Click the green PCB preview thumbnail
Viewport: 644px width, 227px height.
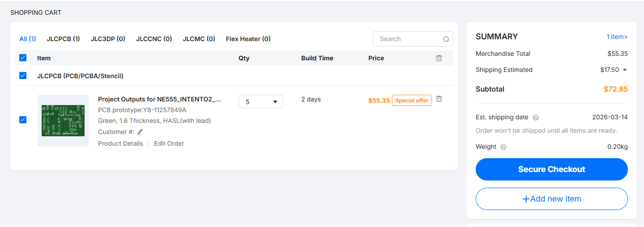[63, 121]
